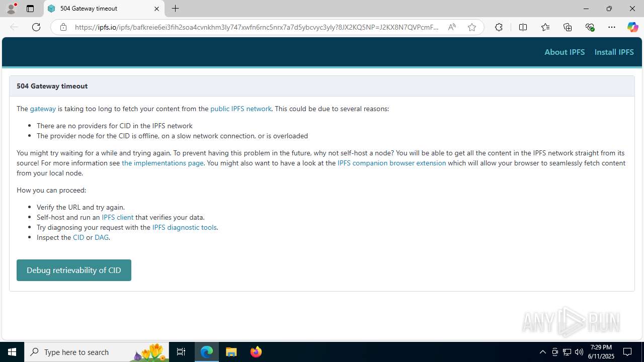Open IPFS companion browser extension link
Image resolution: width=644 pixels, height=362 pixels.
tap(391, 163)
